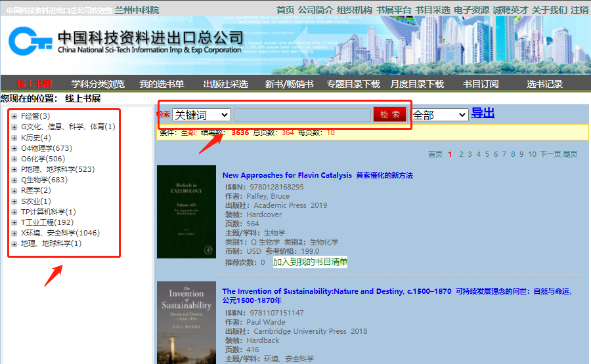Open the 选书记录 menu tab
The width and height of the screenshot is (591, 364).
point(544,84)
